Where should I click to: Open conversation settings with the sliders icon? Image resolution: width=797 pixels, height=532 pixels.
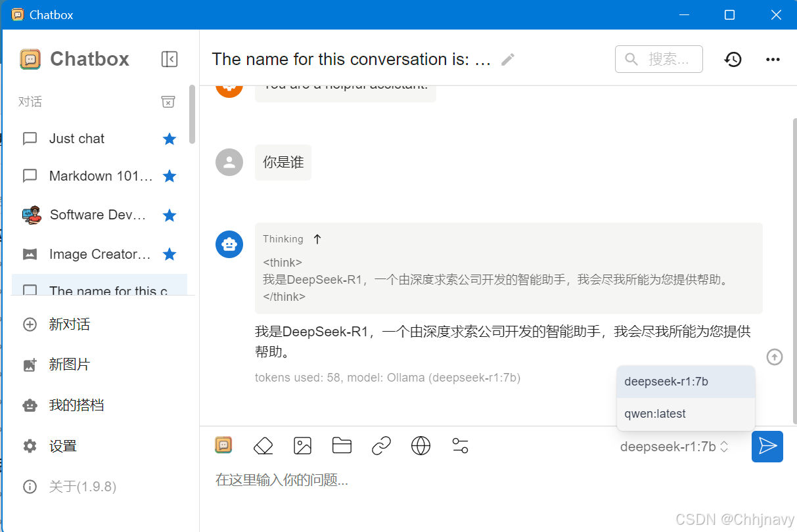(460, 446)
